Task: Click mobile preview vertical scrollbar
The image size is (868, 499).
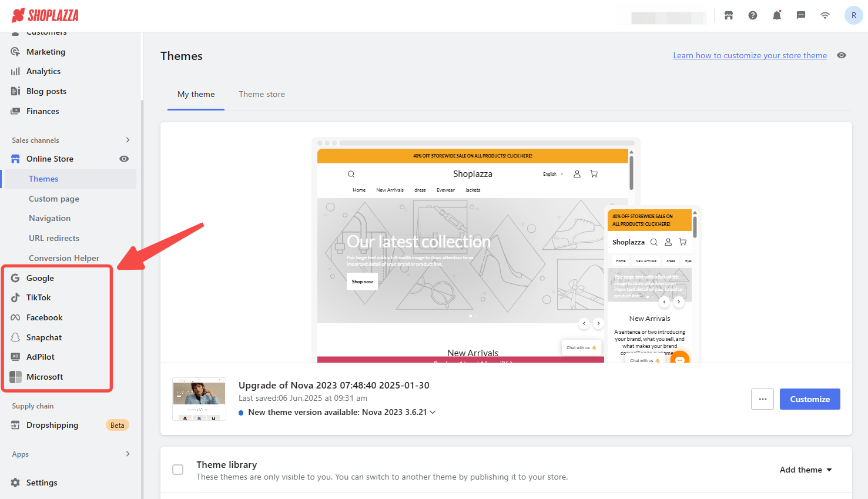Action: pyautogui.click(x=695, y=226)
